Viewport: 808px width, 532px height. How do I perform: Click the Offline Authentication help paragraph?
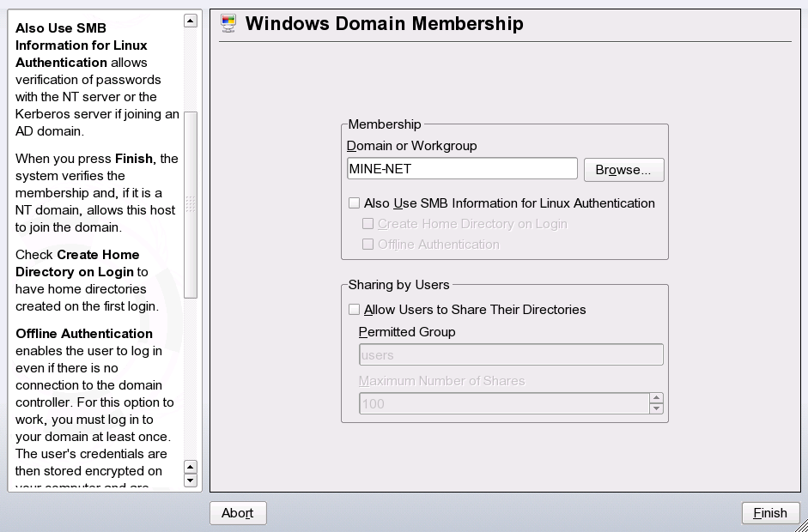pos(94,402)
